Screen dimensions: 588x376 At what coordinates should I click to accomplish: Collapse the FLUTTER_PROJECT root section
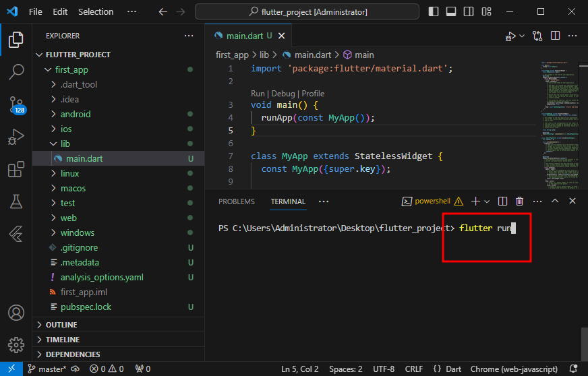118,55
